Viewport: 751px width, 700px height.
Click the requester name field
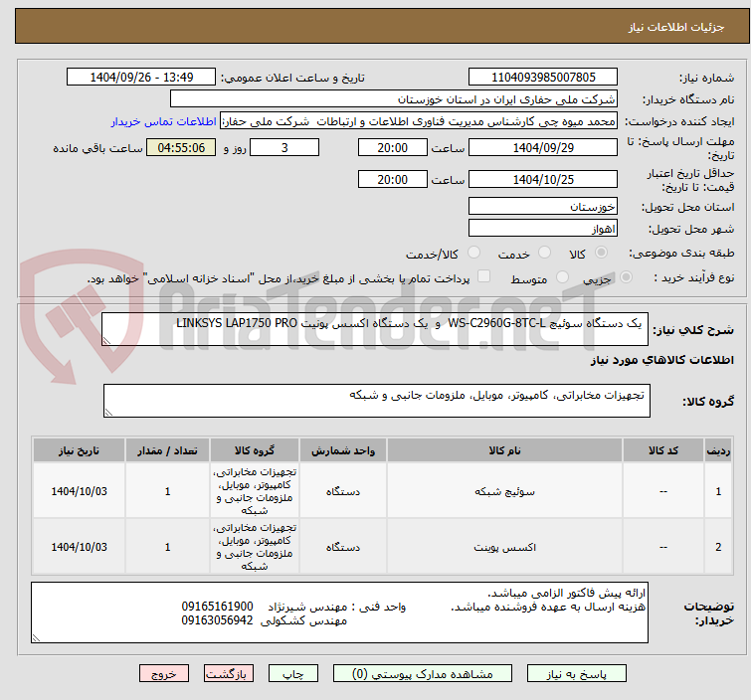pos(419,121)
